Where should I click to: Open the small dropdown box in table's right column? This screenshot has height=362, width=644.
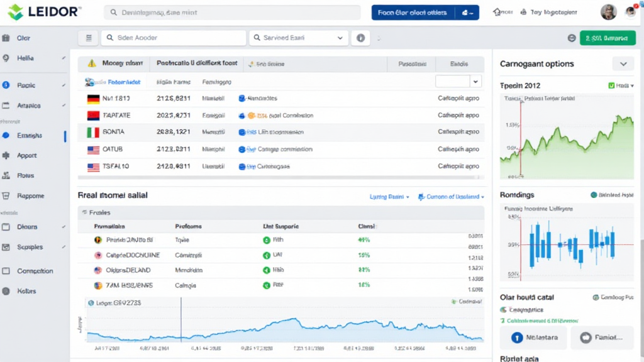coord(458,81)
